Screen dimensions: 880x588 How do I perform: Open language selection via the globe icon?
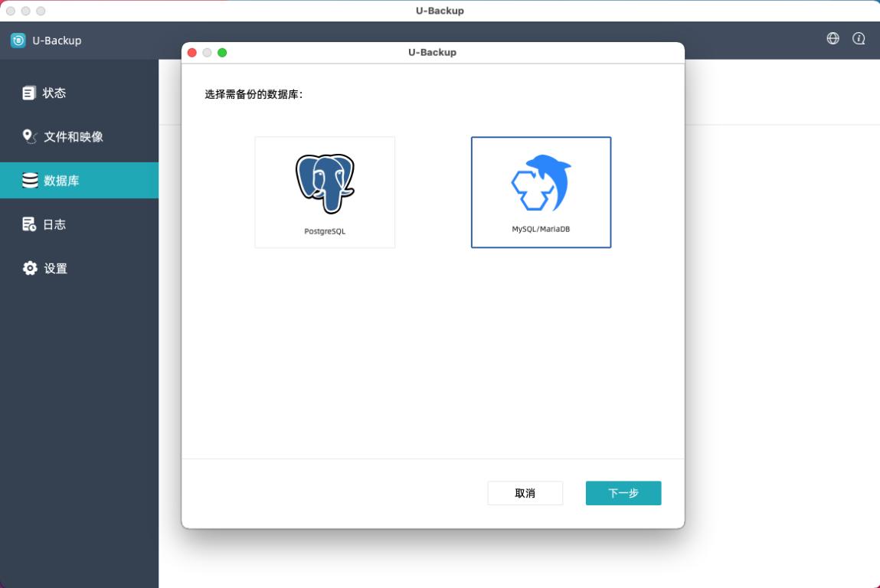click(833, 38)
